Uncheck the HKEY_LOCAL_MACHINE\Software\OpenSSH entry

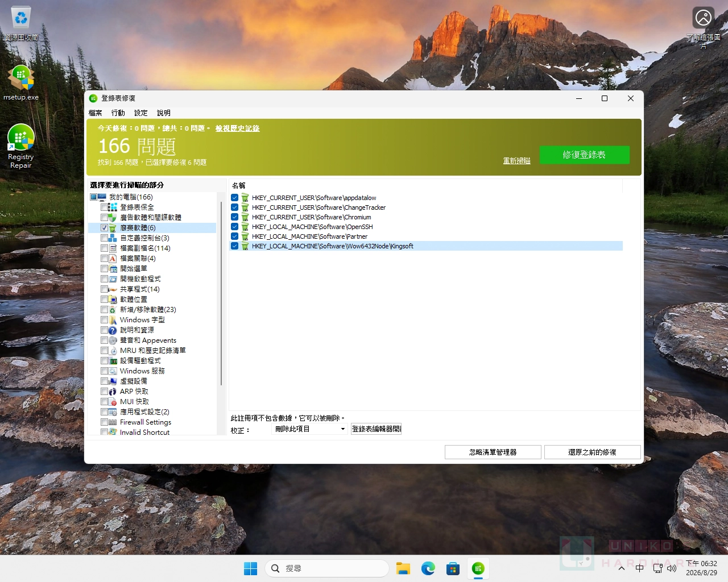pyautogui.click(x=234, y=226)
